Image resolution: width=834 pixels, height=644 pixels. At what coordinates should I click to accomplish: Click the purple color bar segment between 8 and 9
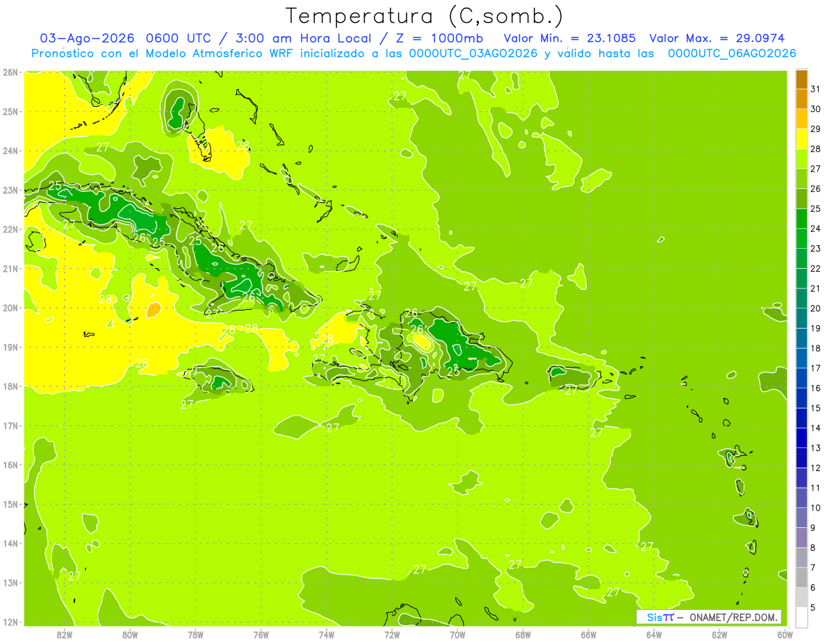(x=801, y=537)
